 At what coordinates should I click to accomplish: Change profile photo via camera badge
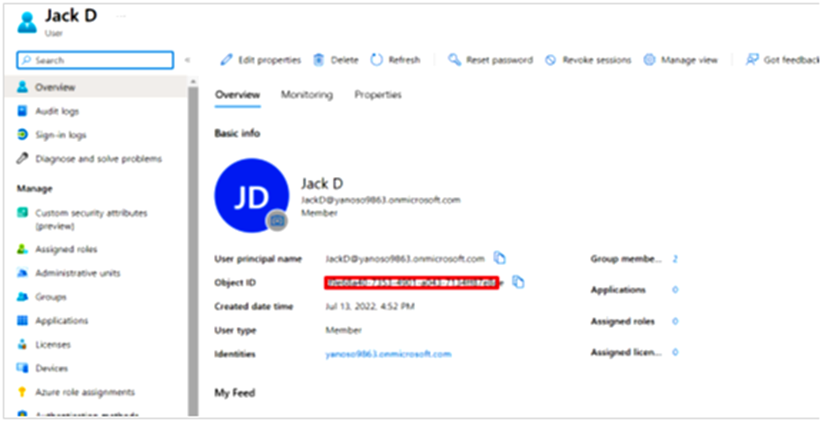[x=276, y=219]
